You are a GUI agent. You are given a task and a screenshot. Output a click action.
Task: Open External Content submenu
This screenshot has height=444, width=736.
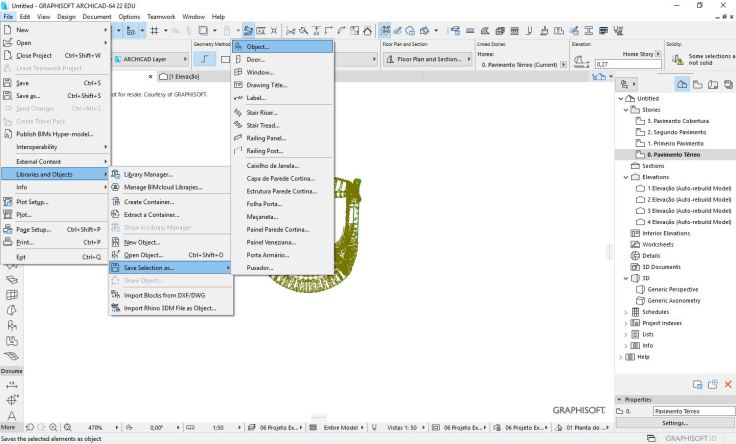pos(55,161)
